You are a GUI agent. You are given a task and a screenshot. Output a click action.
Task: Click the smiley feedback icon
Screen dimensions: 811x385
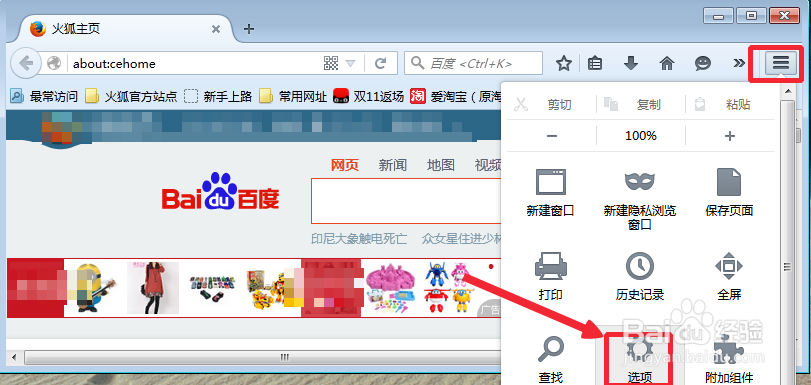click(702, 64)
